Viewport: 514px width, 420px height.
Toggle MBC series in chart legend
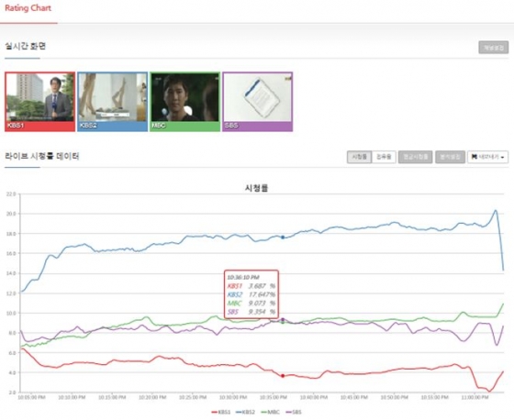[270, 412]
